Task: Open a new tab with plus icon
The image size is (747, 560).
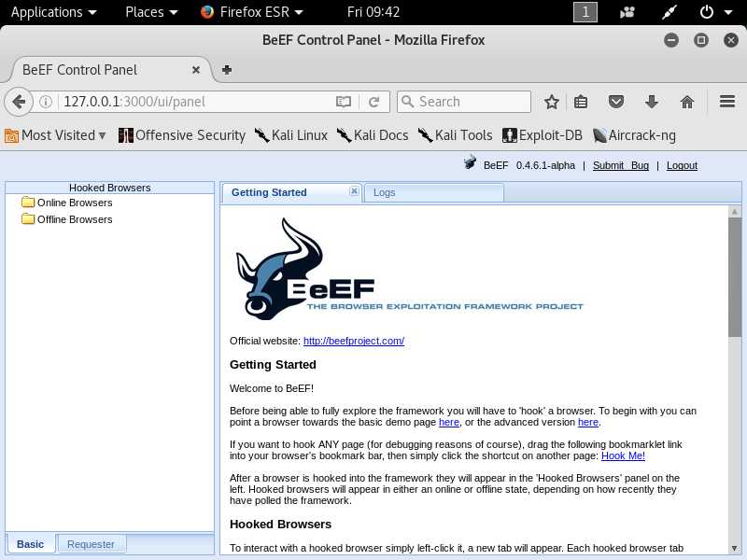Action: click(227, 70)
